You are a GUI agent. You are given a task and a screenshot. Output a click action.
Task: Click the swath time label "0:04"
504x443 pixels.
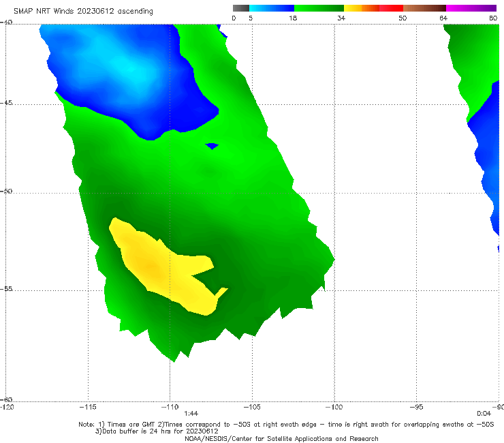point(484,414)
